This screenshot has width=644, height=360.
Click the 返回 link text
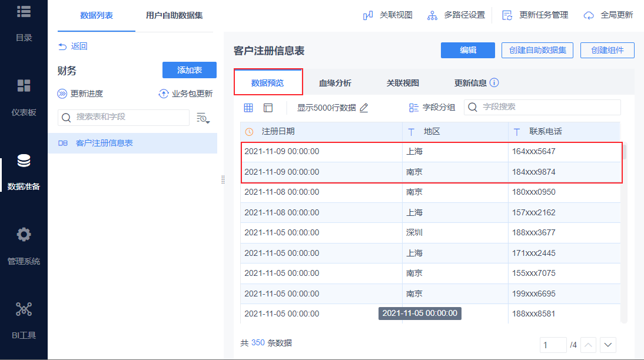[x=79, y=46]
